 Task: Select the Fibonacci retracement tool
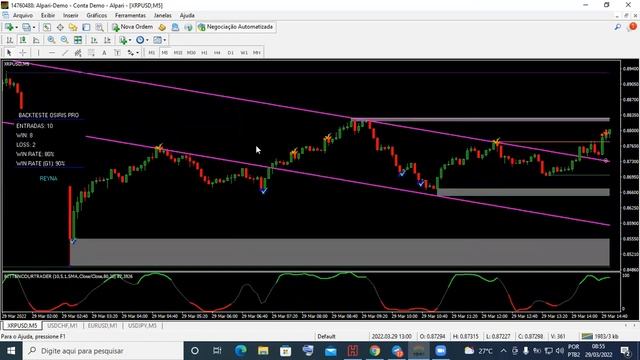(x=91, y=53)
